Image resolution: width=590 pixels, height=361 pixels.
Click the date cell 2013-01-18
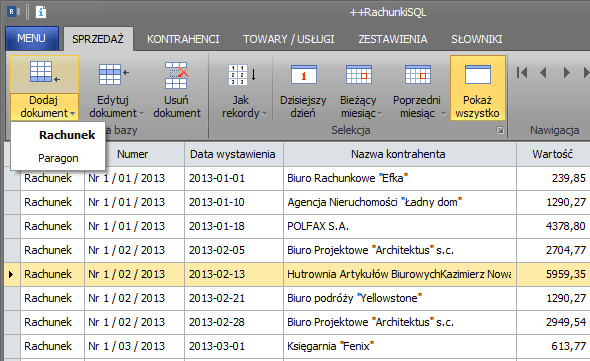234,226
